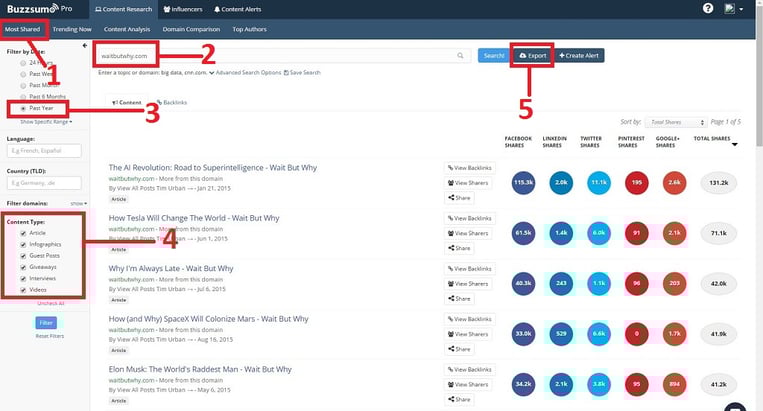The width and height of the screenshot is (763, 411).
Task: Click the 33.0k Facebook shares circle
Action: 523,334
